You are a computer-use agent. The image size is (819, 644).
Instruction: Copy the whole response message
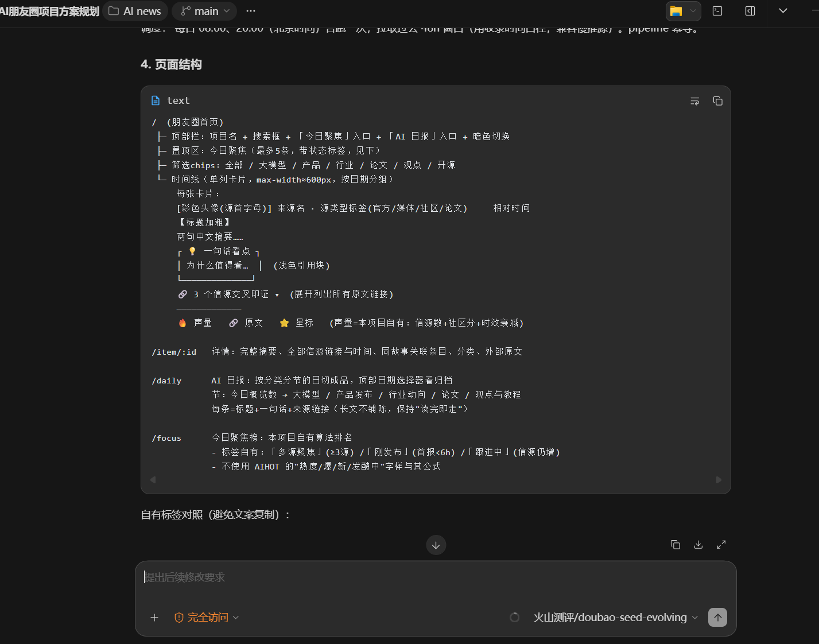pyautogui.click(x=676, y=545)
